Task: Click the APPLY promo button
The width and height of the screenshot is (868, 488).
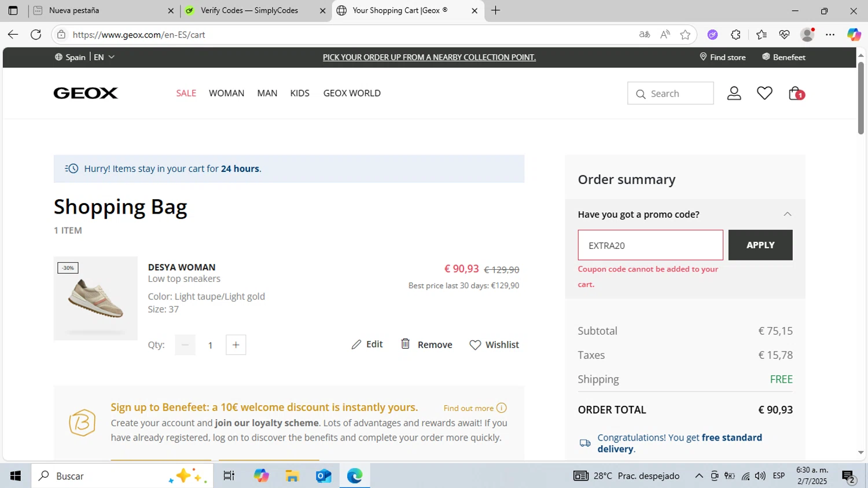Action: click(760, 245)
